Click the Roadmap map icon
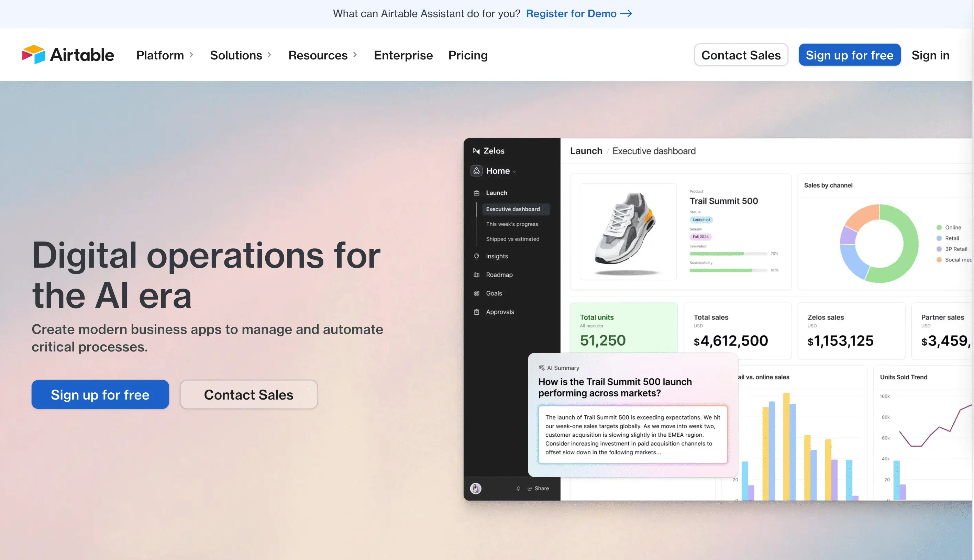 point(477,275)
